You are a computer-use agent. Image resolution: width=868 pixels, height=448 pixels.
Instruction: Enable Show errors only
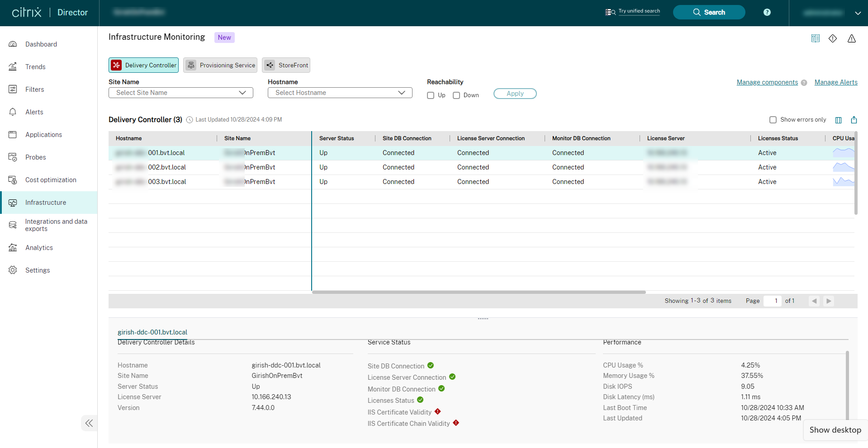(x=773, y=120)
